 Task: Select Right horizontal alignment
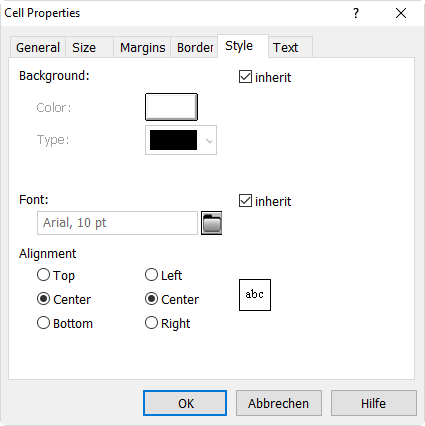click(x=151, y=323)
